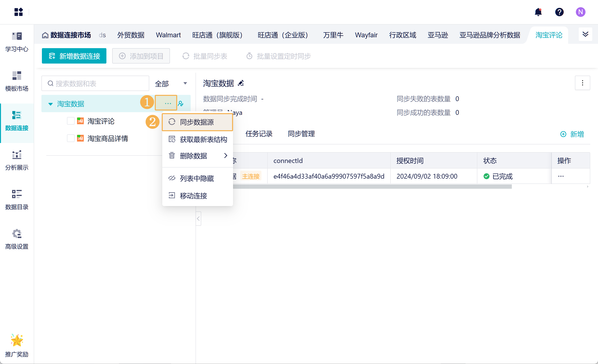Viewport: 598px width, 364px height.
Task: Click the 新增数据连接 button
Action: coord(74,56)
